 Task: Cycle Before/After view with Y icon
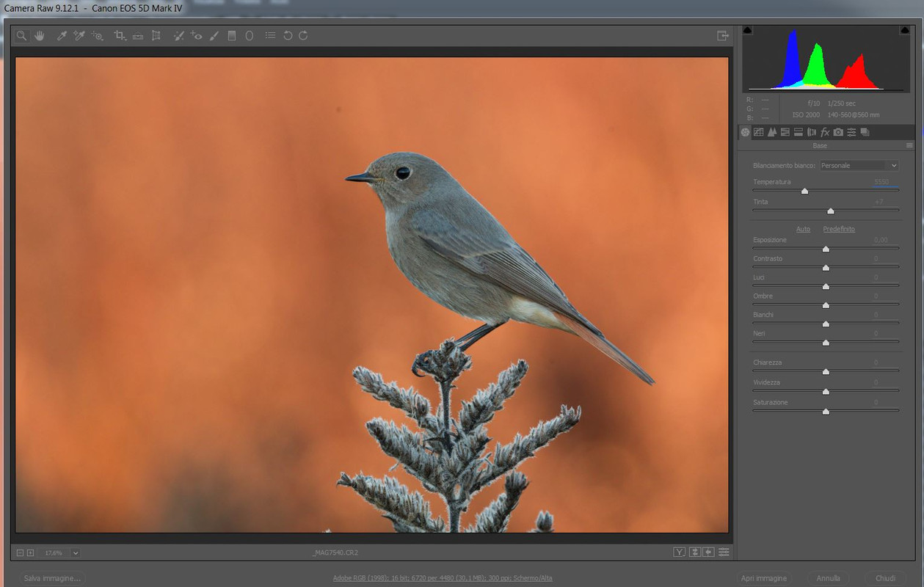pos(680,552)
